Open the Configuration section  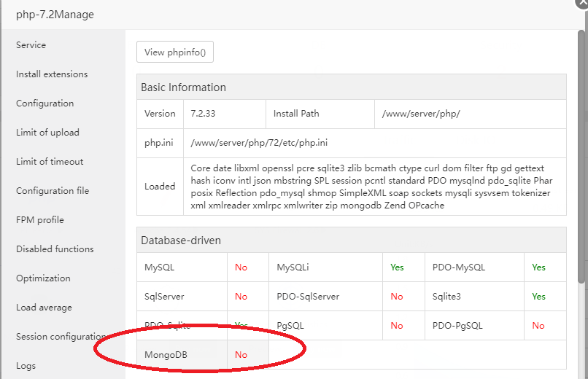(45, 103)
